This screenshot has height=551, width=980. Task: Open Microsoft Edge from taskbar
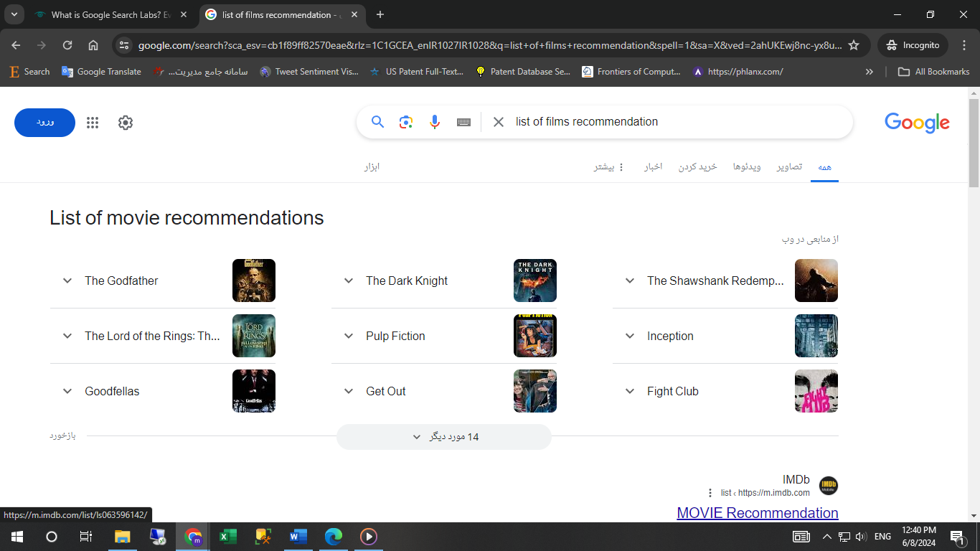coord(333,537)
